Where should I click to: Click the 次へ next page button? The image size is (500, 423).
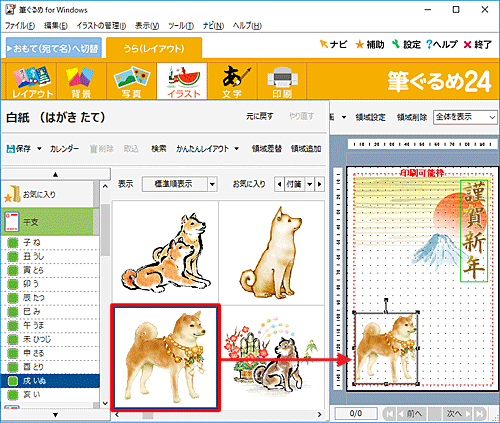(x=458, y=414)
